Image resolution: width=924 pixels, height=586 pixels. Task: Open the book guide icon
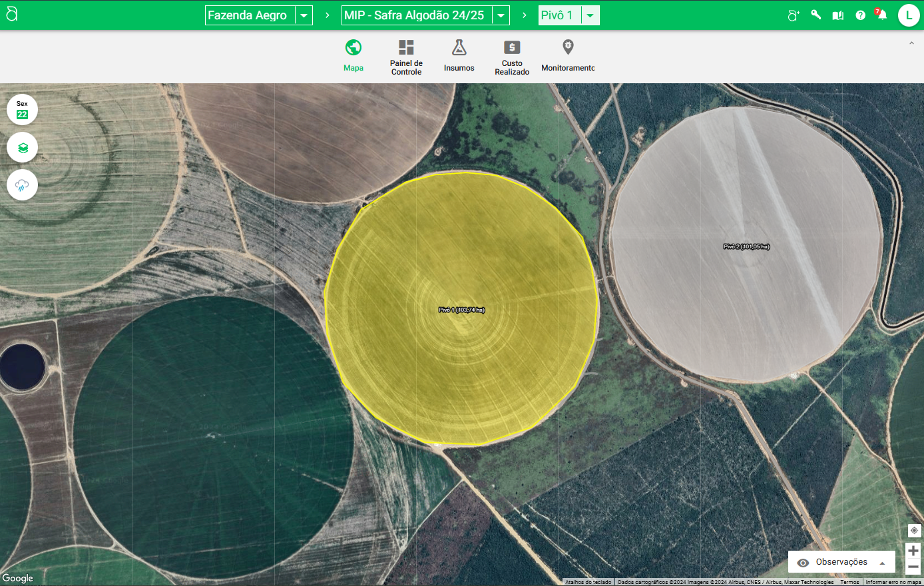(x=838, y=15)
